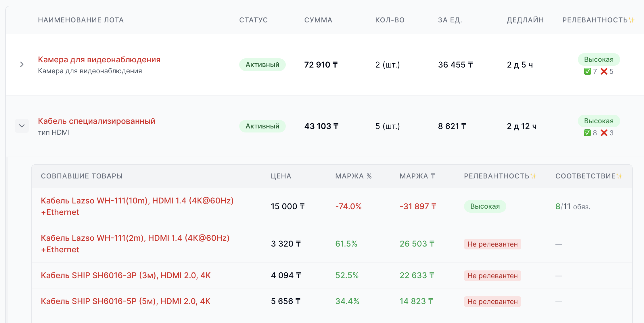This screenshot has height=323, width=644.
Task: Click sparkle icon in nested РЕЛЕВАНТНОСТЬ header
Action: tap(534, 176)
